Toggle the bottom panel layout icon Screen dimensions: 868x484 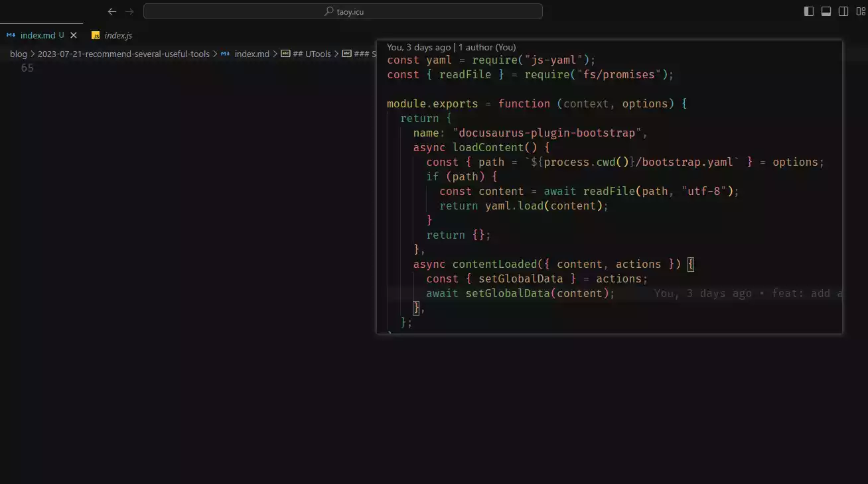pyautogui.click(x=826, y=11)
